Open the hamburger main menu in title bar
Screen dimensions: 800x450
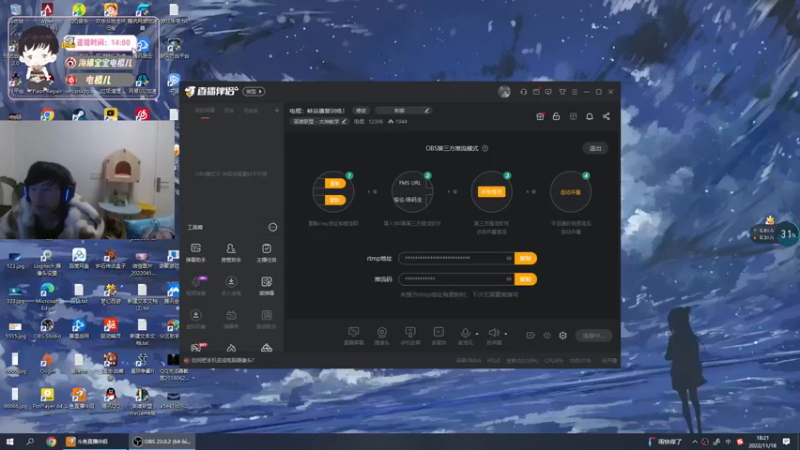tap(574, 92)
